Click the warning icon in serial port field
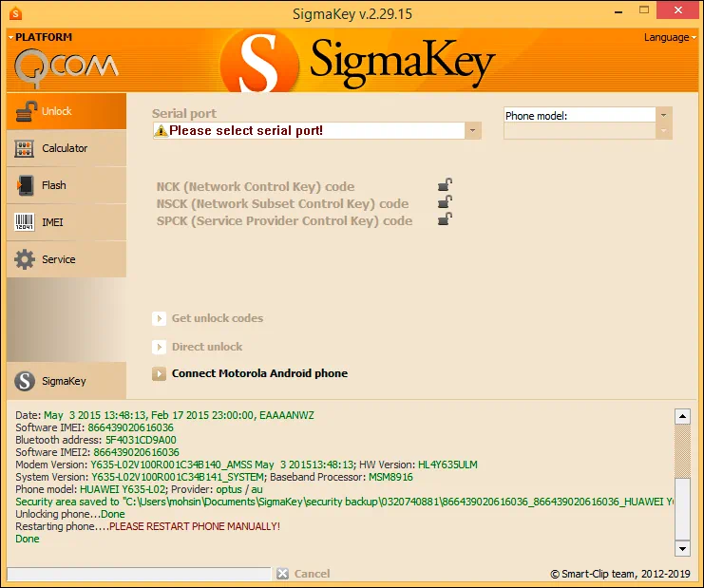Image resolution: width=704 pixels, height=588 pixels. pos(161,131)
